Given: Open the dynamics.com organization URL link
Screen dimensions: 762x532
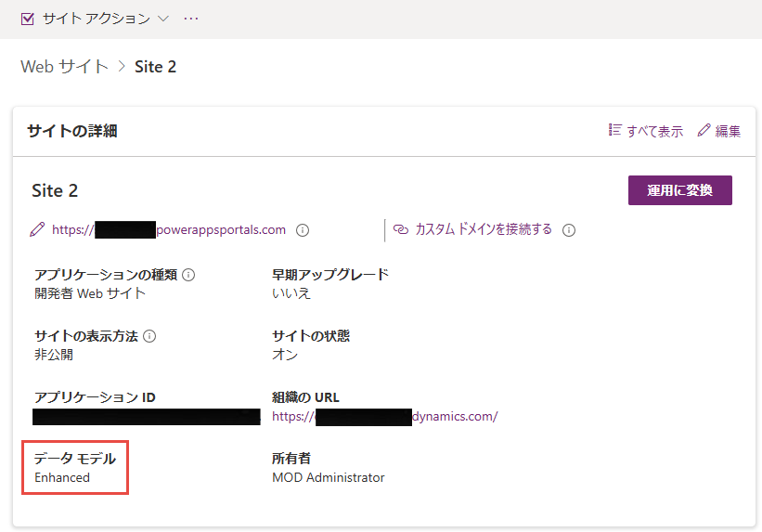Looking at the screenshot, I should tap(385, 416).
